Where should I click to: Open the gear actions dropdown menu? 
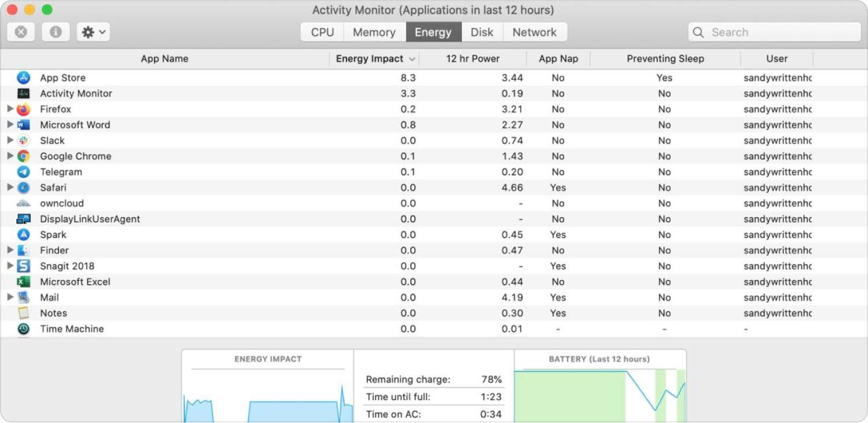pyautogui.click(x=93, y=32)
